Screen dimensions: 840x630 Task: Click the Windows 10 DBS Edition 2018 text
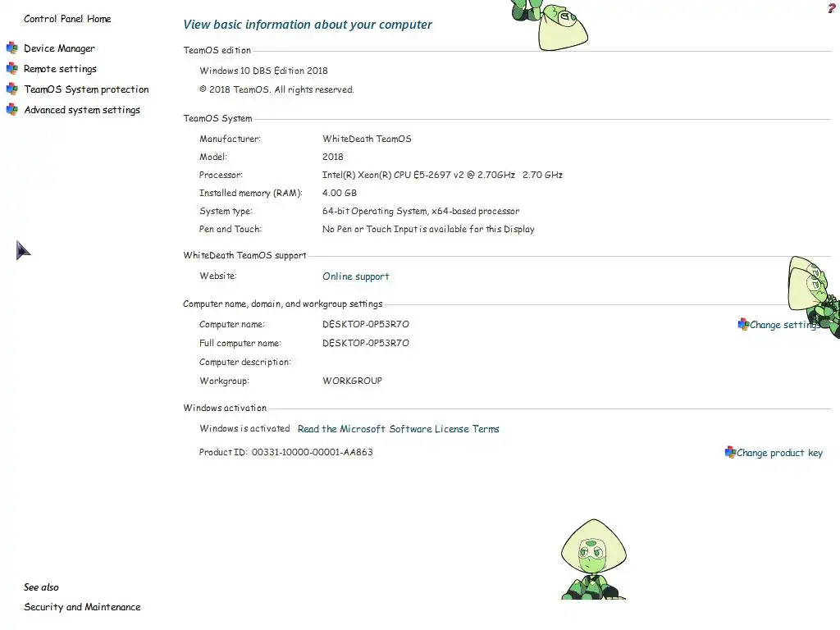tap(263, 71)
